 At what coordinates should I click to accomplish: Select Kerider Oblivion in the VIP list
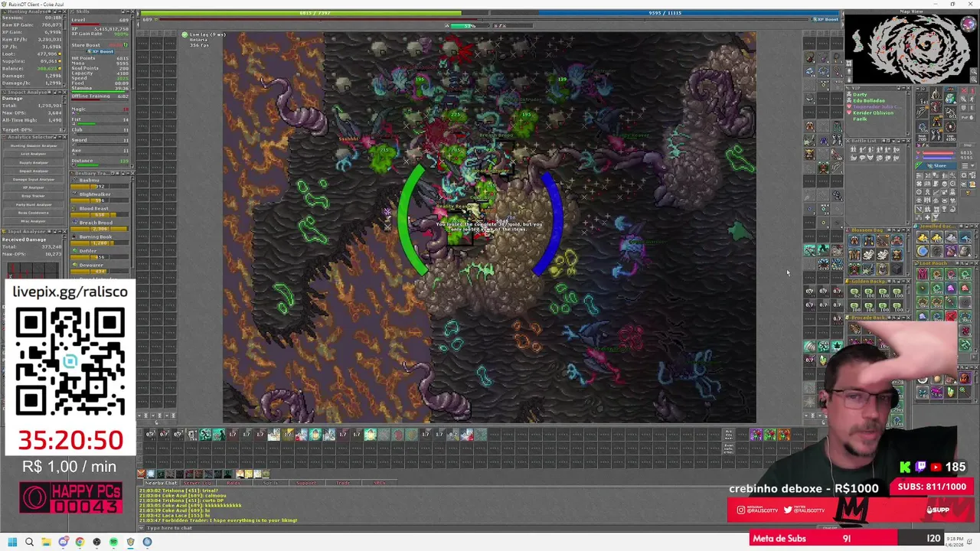click(872, 112)
